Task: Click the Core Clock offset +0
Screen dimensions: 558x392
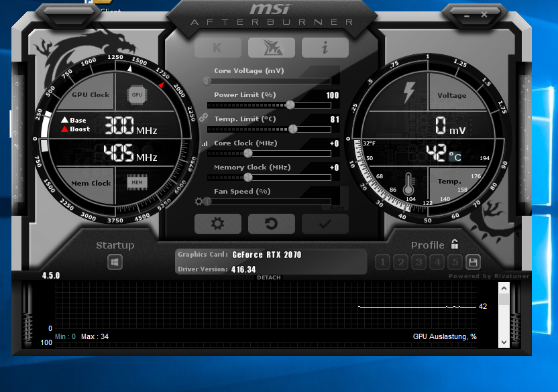Action: (x=334, y=143)
